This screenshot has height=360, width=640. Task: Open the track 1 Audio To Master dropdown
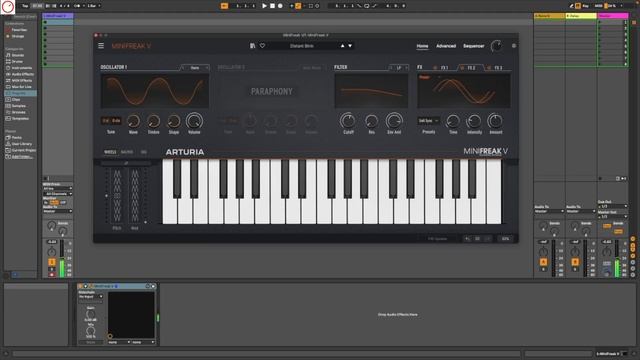(x=58, y=211)
